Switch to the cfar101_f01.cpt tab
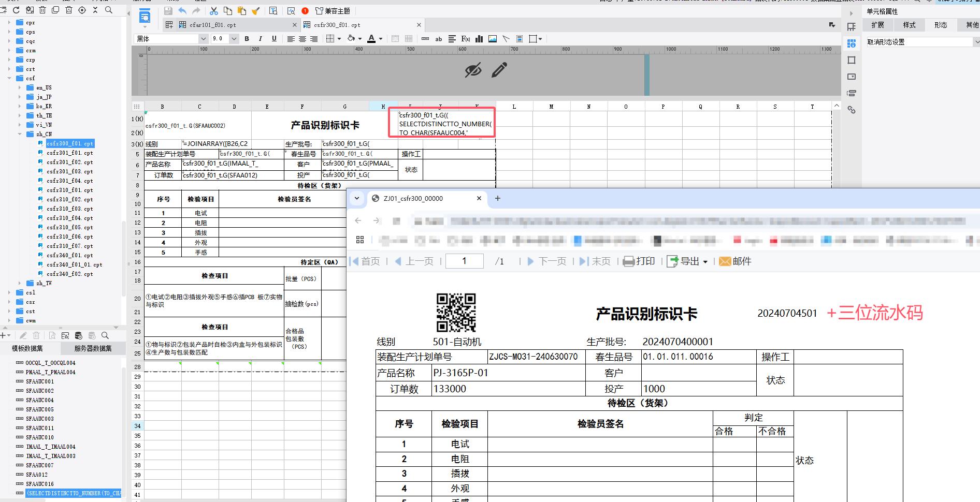The width and height of the screenshot is (980, 502). click(x=213, y=25)
